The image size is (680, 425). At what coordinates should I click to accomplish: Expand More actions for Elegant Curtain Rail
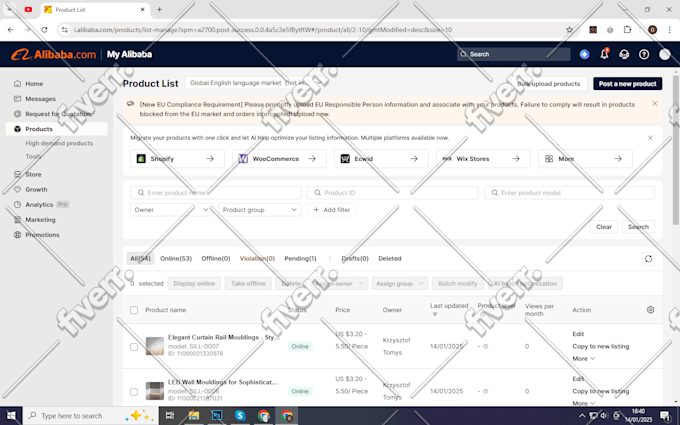pos(584,359)
